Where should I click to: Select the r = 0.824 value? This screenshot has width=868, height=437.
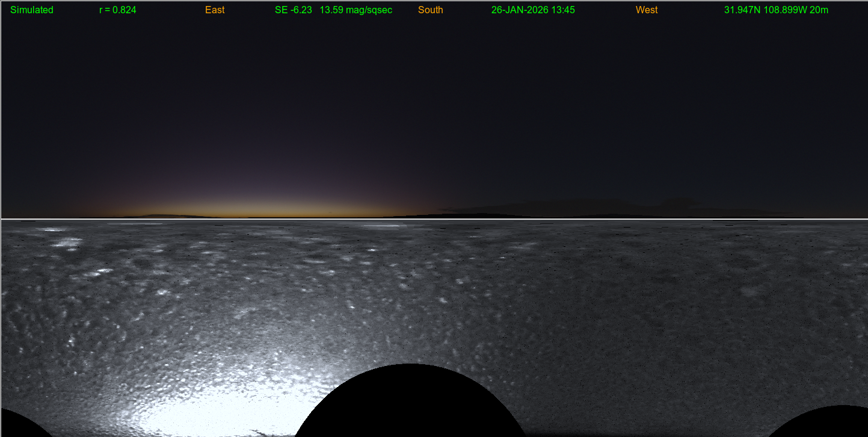(x=118, y=10)
